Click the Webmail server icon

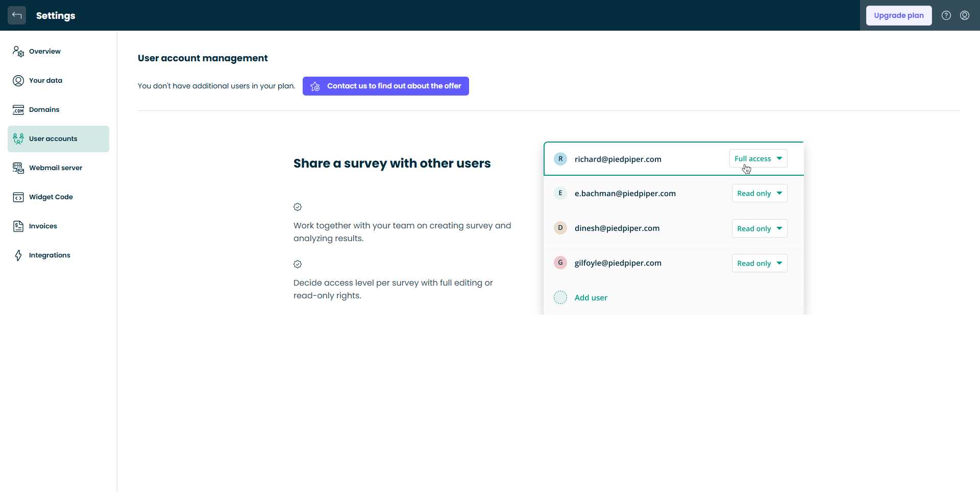tap(18, 168)
